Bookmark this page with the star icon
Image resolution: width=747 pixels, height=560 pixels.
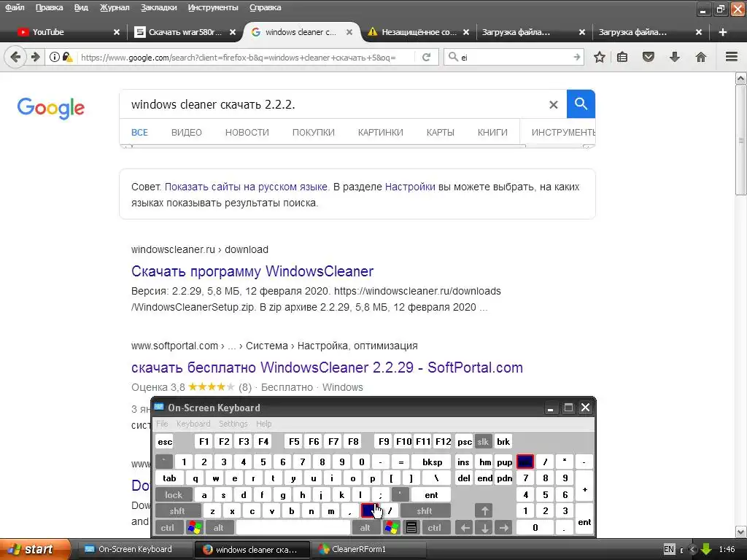point(600,57)
